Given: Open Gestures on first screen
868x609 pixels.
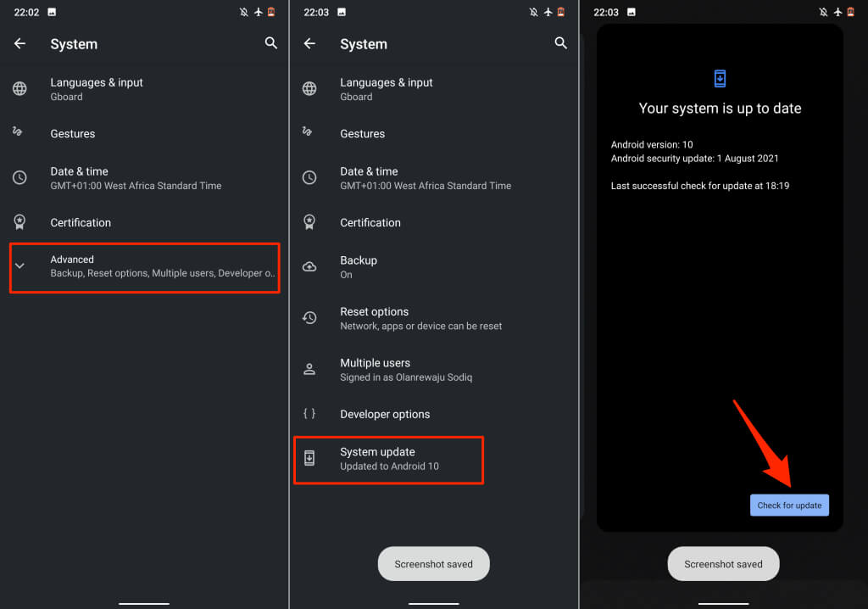Looking at the screenshot, I should click(144, 133).
